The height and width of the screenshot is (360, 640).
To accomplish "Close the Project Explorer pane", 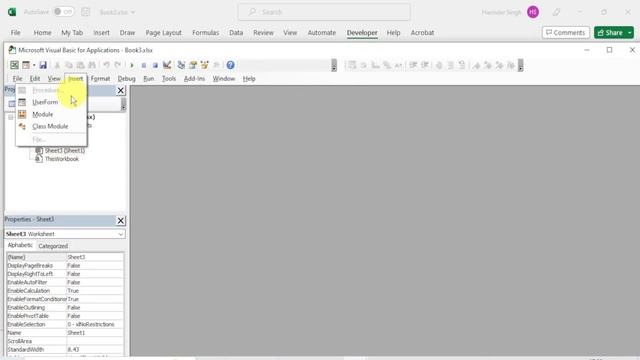I will tap(120, 90).
